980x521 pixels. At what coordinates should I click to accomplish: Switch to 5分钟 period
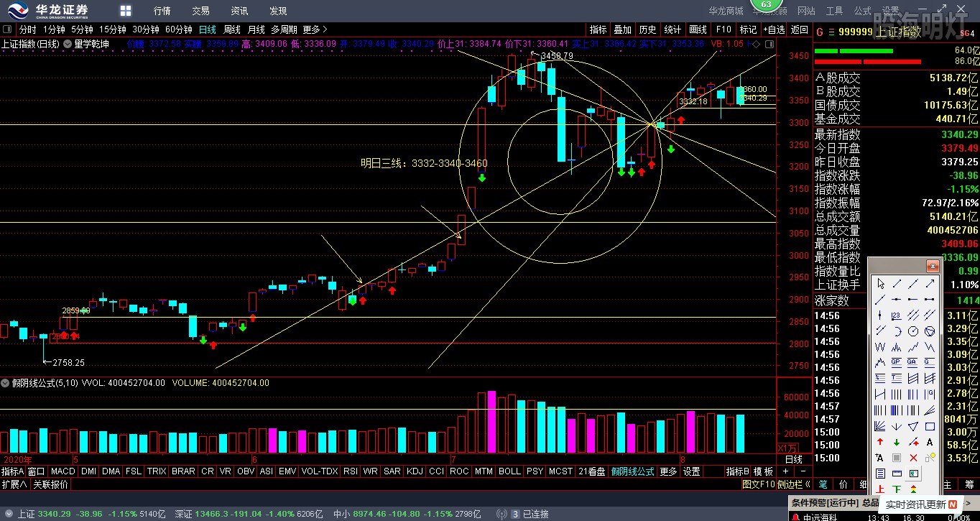(x=82, y=29)
